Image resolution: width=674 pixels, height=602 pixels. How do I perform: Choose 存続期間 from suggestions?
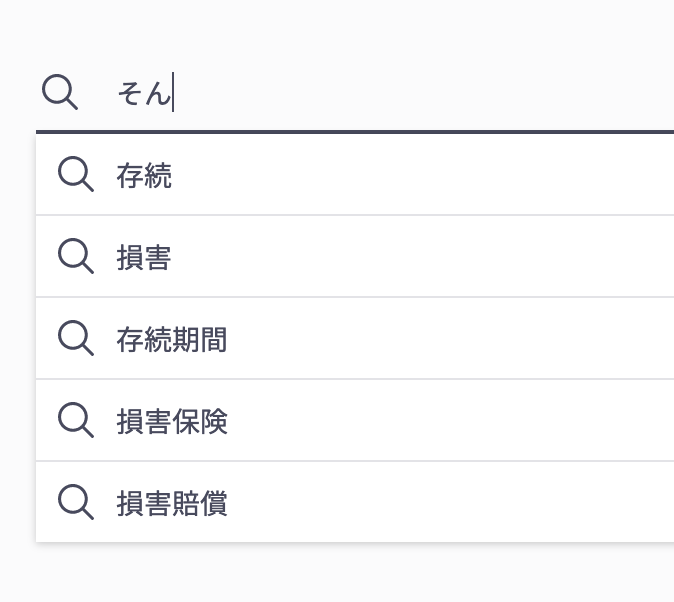tap(355, 338)
